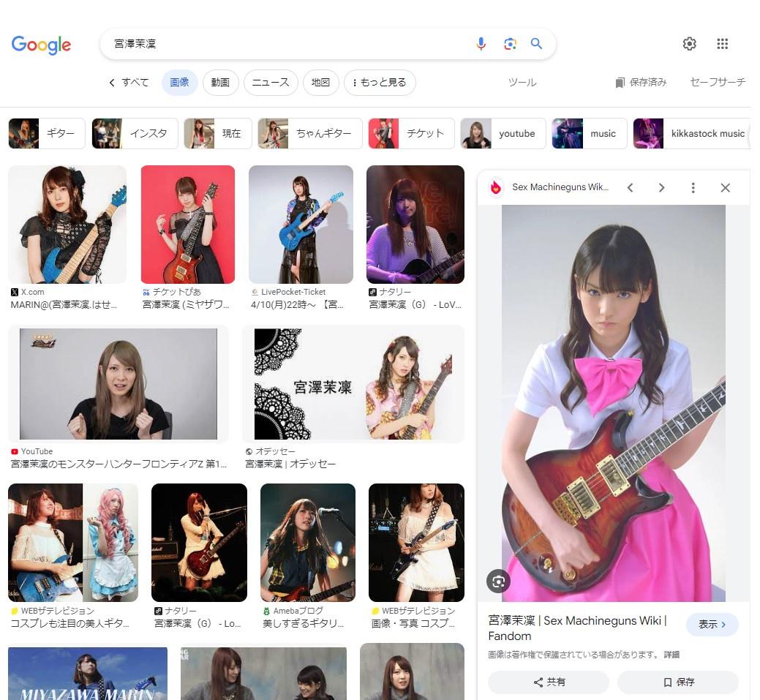Click 表示 visit button
This screenshot has height=700, width=760.
click(712, 625)
